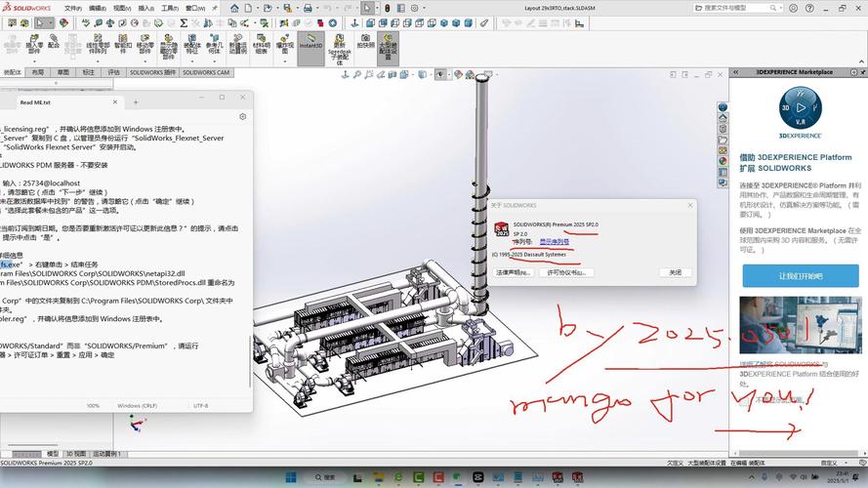Click the 法律声明 (Legal Notices) button
Image resolution: width=868 pixels, height=488 pixels.
(x=514, y=272)
